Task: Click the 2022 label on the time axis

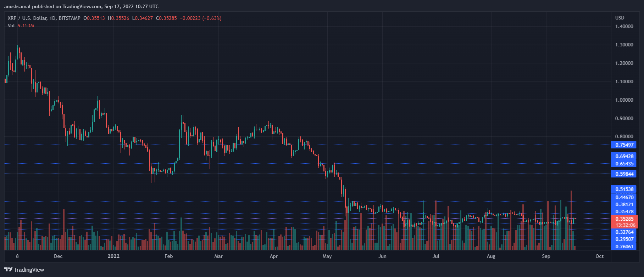Action: click(113, 256)
